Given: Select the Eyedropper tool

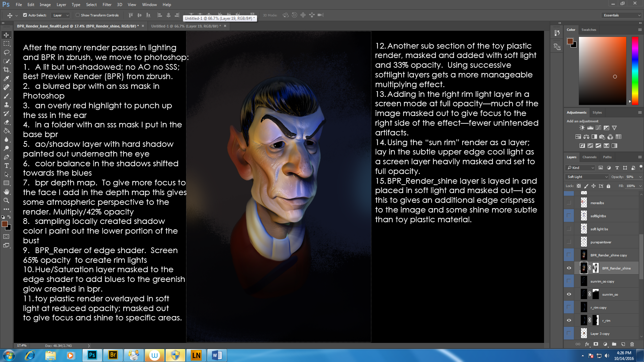Looking at the screenshot, I should (x=6, y=78).
